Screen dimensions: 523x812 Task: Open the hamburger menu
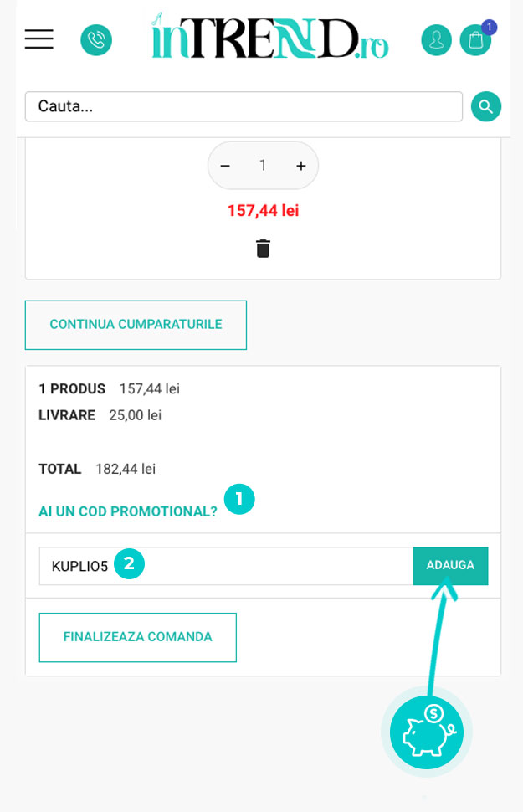(38, 39)
